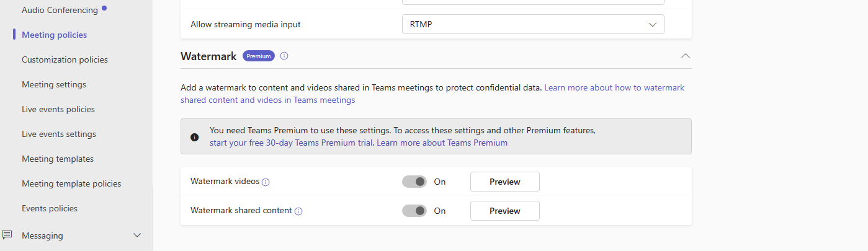Open Audio Conferencing in sidebar
This screenshot has width=868, height=251.
click(x=60, y=10)
